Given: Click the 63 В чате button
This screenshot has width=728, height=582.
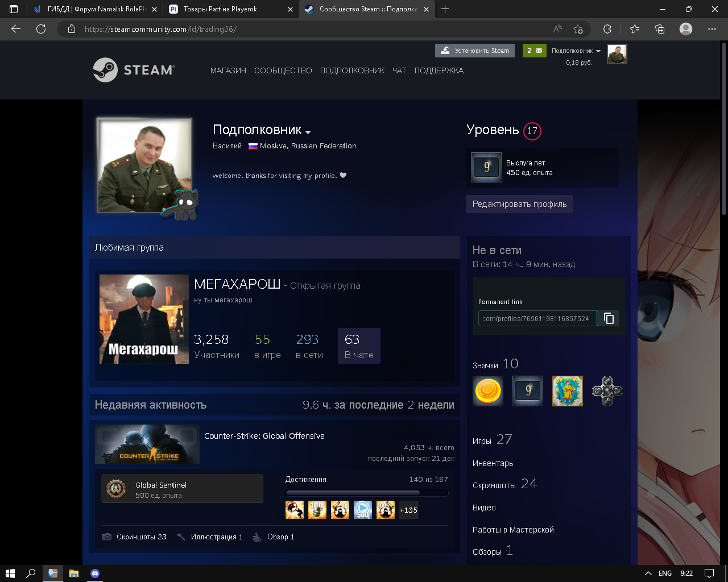Looking at the screenshot, I should (x=359, y=346).
